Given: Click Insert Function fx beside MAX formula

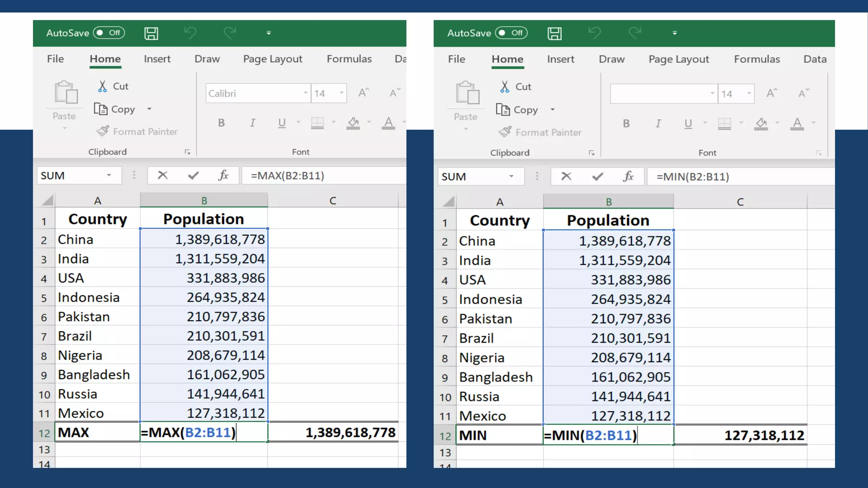Looking at the screenshot, I should (223, 175).
